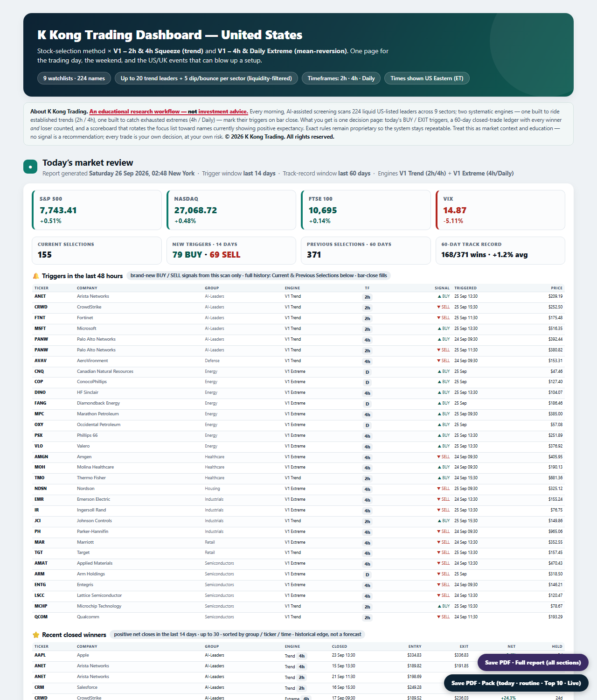Screen dimensions: 597x700
Task: Click the LSCC ticker
Action: pos(40,595)
